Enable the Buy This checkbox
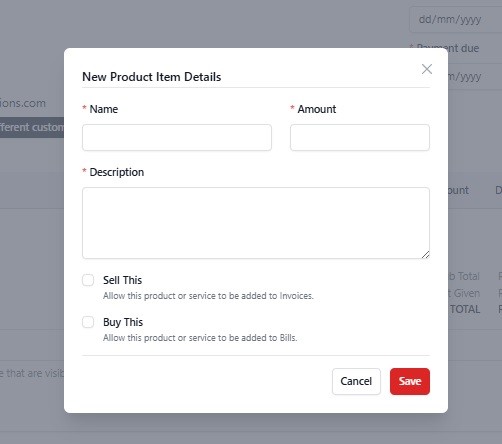The height and width of the screenshot is (444, 502). click(88, 322)
